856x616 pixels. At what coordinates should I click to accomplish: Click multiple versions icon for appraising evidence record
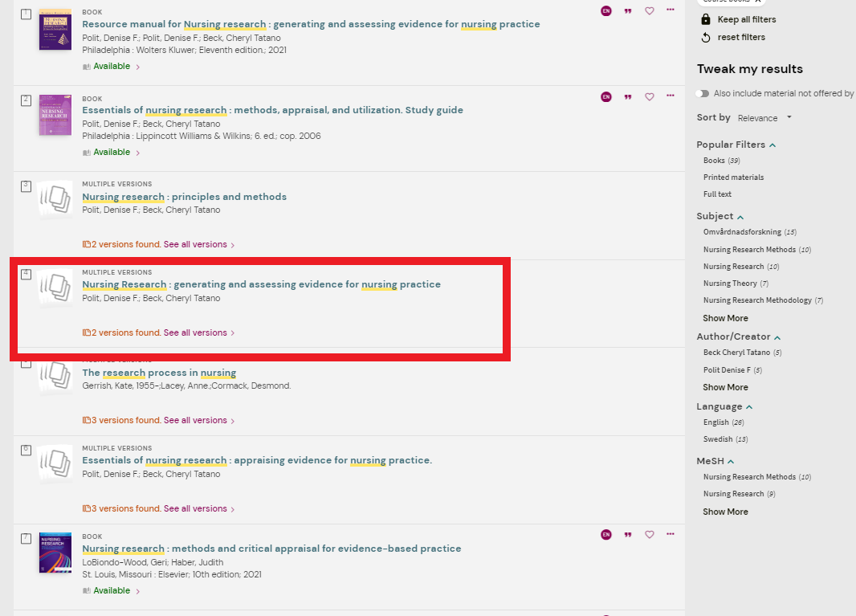coord(55,463)
